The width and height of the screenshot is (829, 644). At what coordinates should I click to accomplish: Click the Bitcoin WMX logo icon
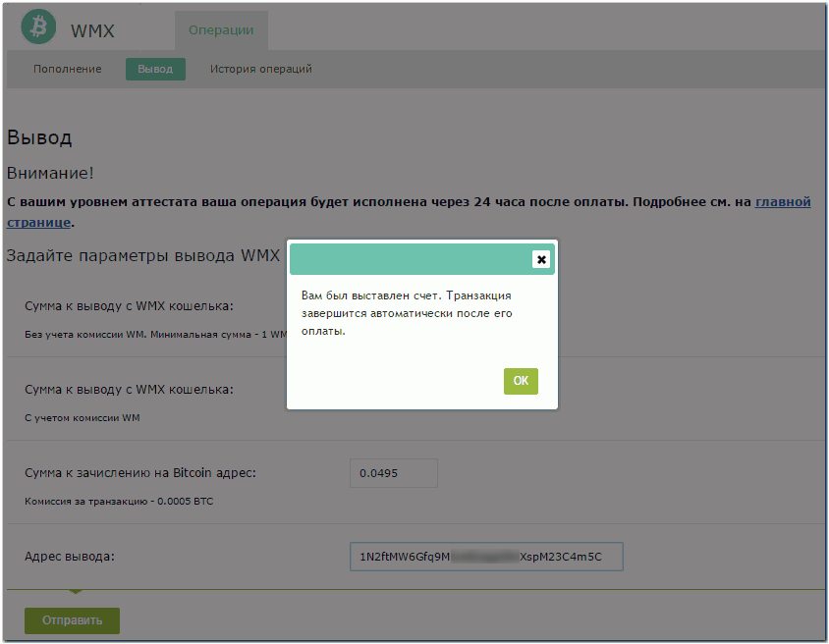pos(38,26)
